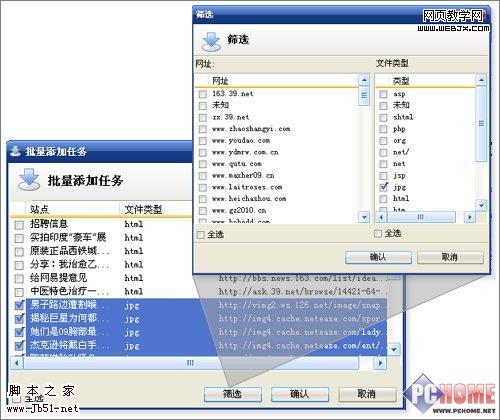Click the http://ask.39.net/browse URL cell
This screenshot has height=420, width=500.
pyautogui.click(x=303, y=292)
